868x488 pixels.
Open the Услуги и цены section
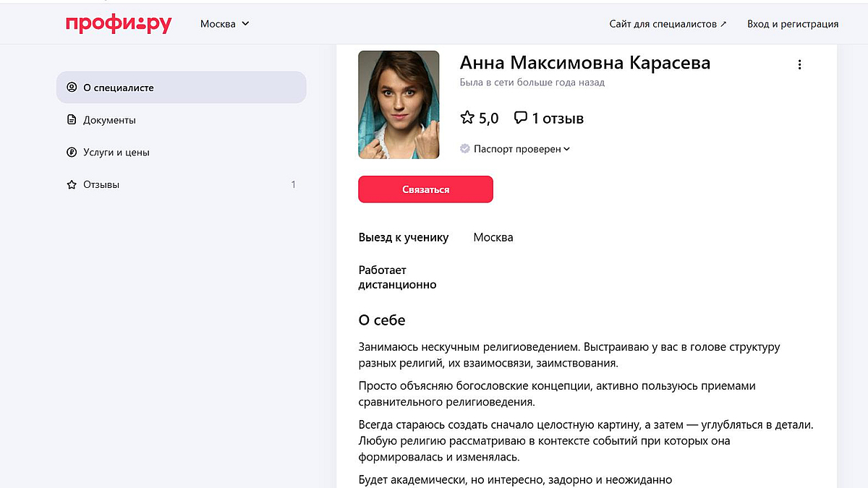pyautogui.click(x=116, y=153)
